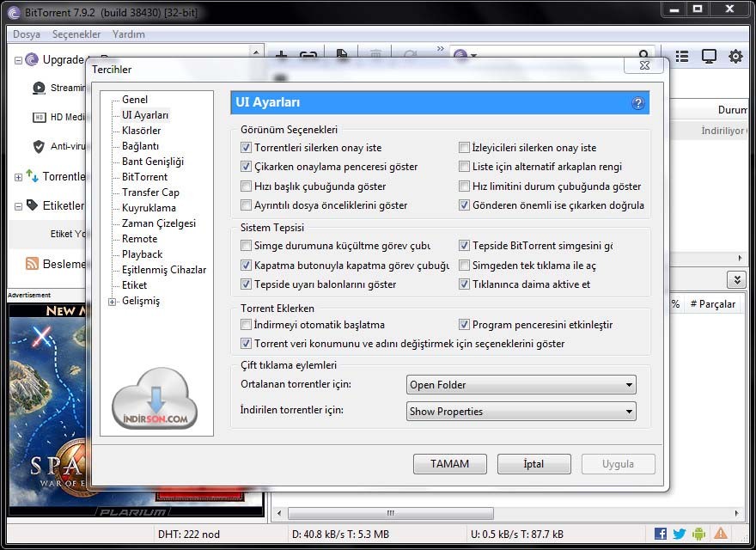Screen dimensions: 756x550
Task: Uncheck 'Program penceresini etkinleştir'
Action: [464, 324]
